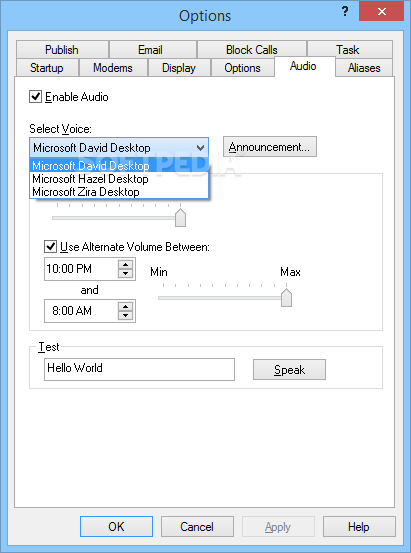This screenshot has width=411, height=553.
Task: Switch to the Modems tab
Action: coord(113,68)
